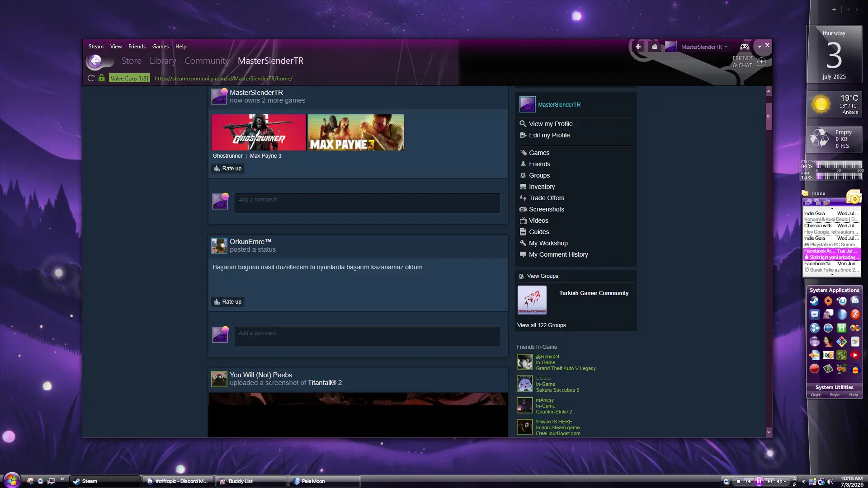Switch to Pale Moon taskbar window
This screenshot has height=488, width=868.
324,481
